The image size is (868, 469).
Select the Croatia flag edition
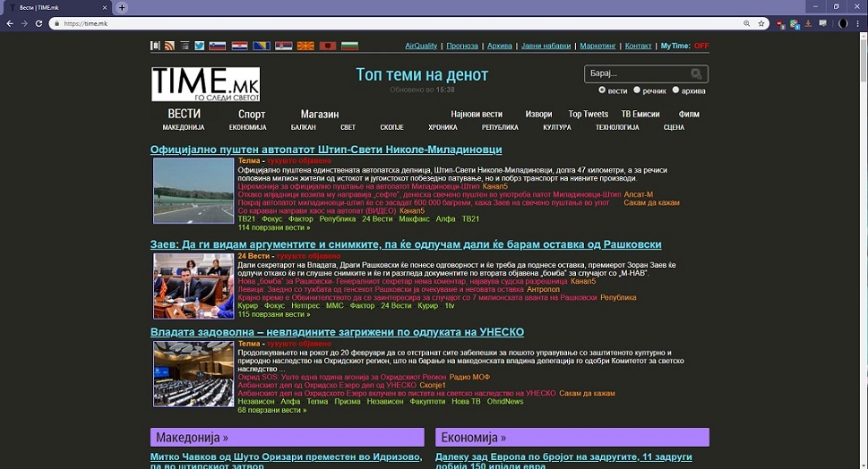tap(239, 46)
